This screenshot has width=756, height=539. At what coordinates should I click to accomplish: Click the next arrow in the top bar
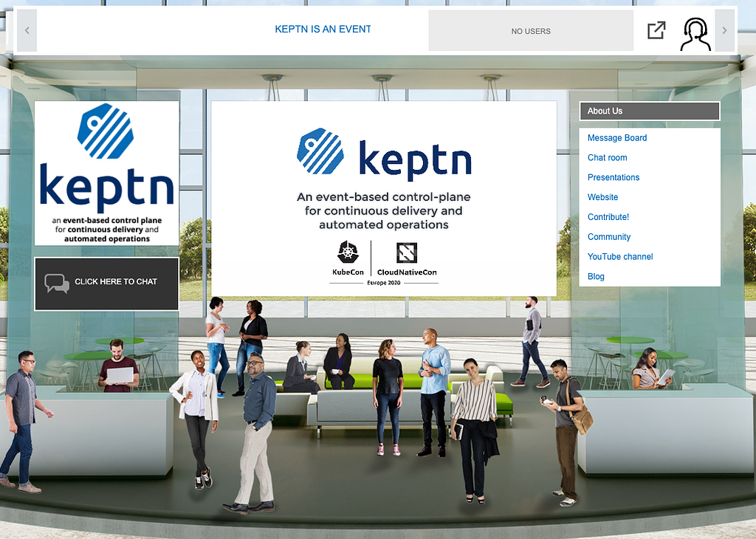point(724,30)
